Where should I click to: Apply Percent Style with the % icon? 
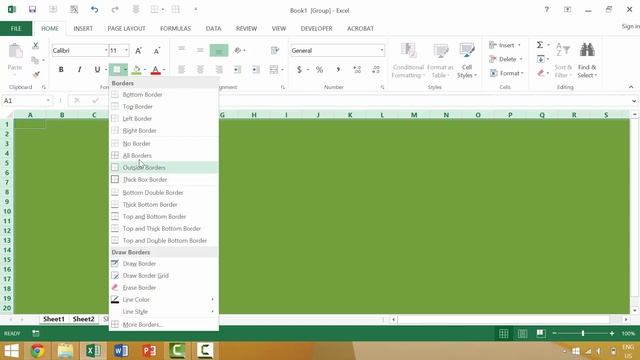319,70
